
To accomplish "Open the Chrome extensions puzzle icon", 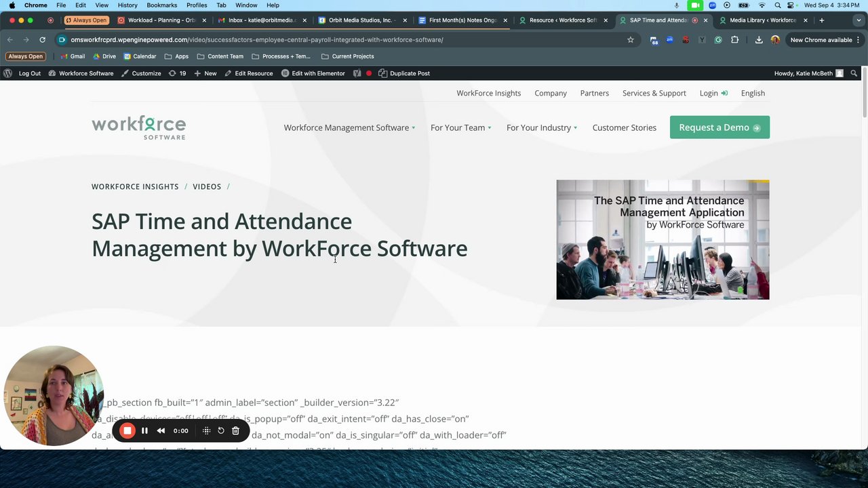I will (x=734, y=40).
